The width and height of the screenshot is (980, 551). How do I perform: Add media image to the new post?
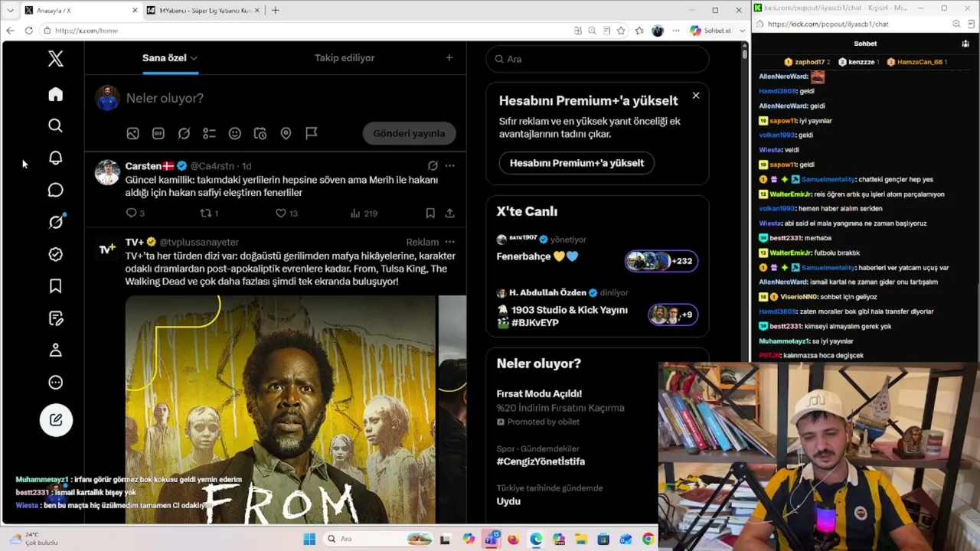(132, 133)
